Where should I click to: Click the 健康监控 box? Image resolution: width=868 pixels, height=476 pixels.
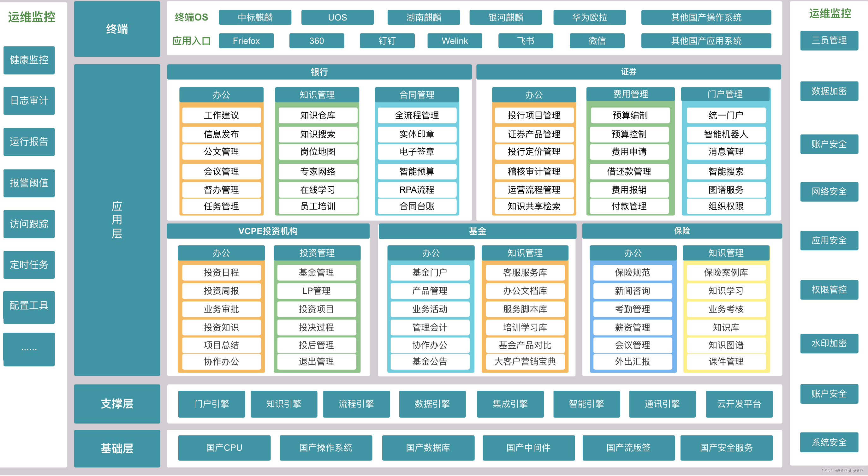point(29,60)
